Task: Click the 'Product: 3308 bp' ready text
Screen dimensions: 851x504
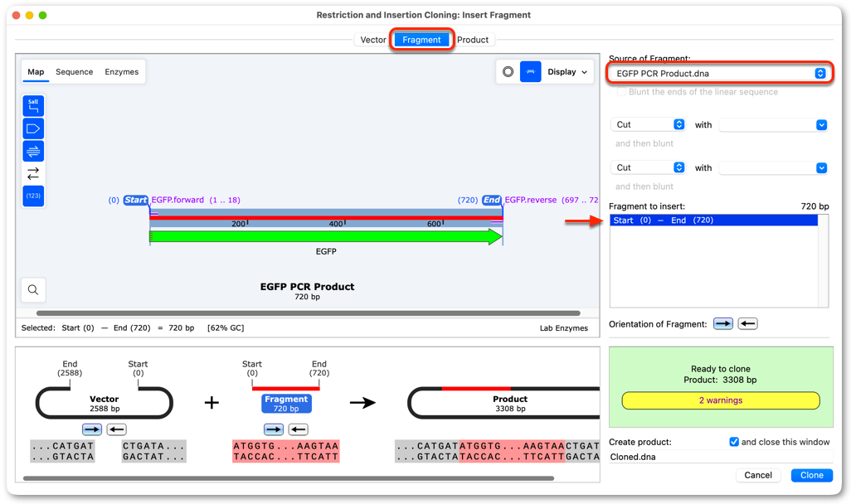Action: tap(720, 380)
